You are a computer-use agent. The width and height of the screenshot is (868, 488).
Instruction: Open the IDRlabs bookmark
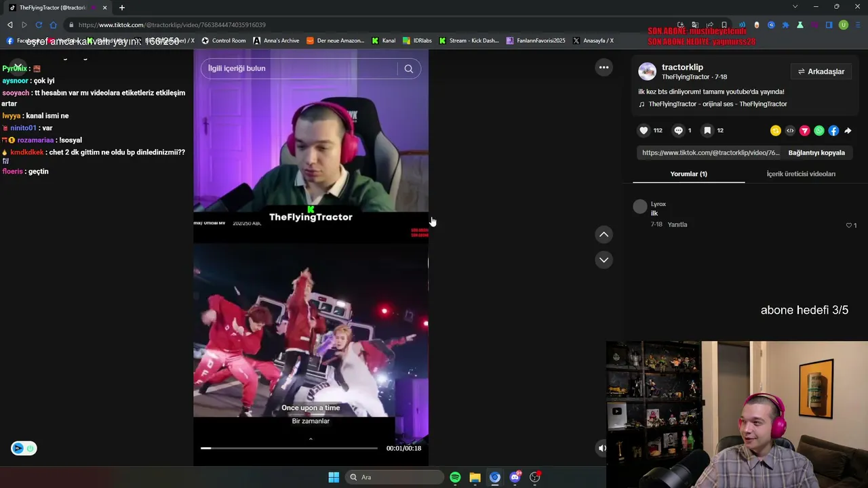[417, 41]
